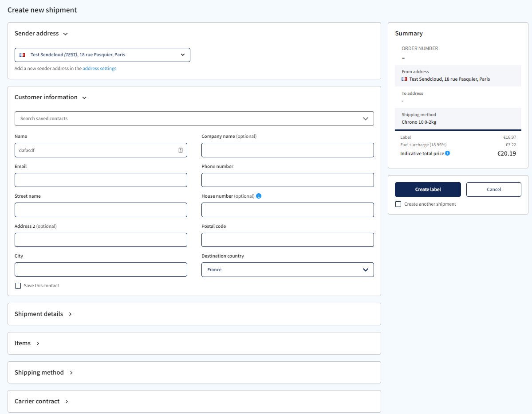This screenshot has height=414, width=532.
Task: Collapse the Customer information section
Action: click(84, 97)
